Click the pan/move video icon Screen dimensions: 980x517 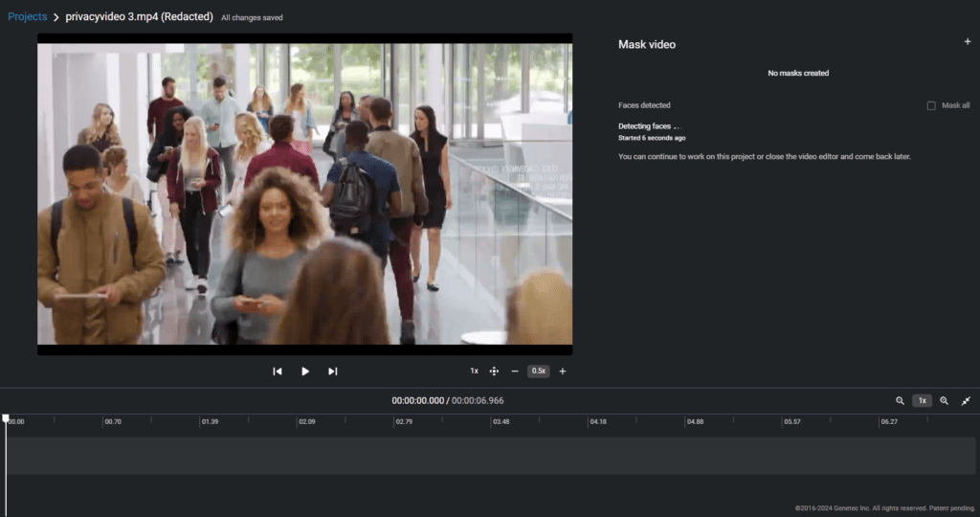coord(495,371)
